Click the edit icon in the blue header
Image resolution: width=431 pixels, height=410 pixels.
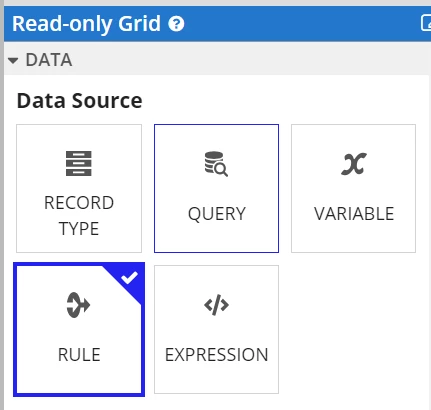click(x=426, y=23)
